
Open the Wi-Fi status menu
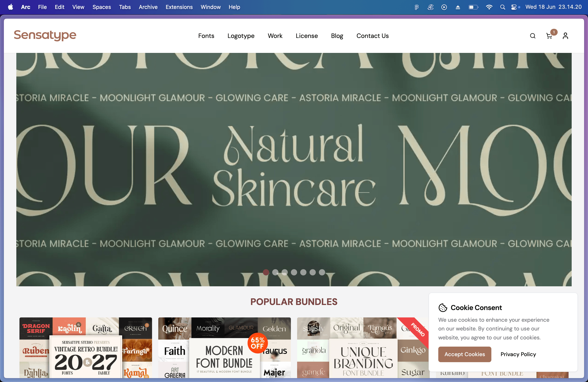click(489, 7)
